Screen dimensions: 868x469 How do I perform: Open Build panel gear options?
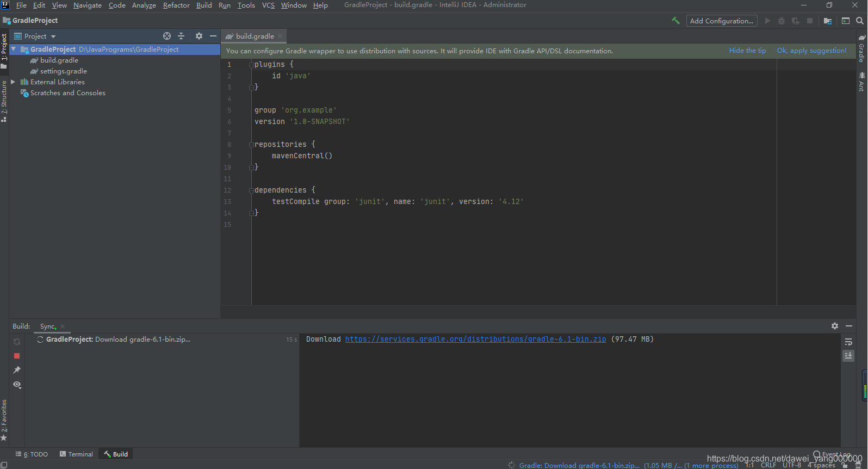(835, 326)
